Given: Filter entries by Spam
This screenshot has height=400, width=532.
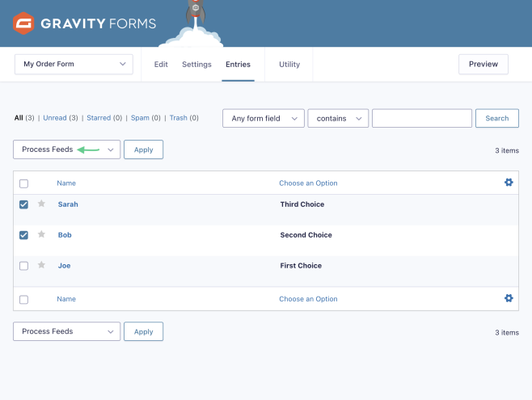Looking at the screenshot, I should click(x=140, y=118).
